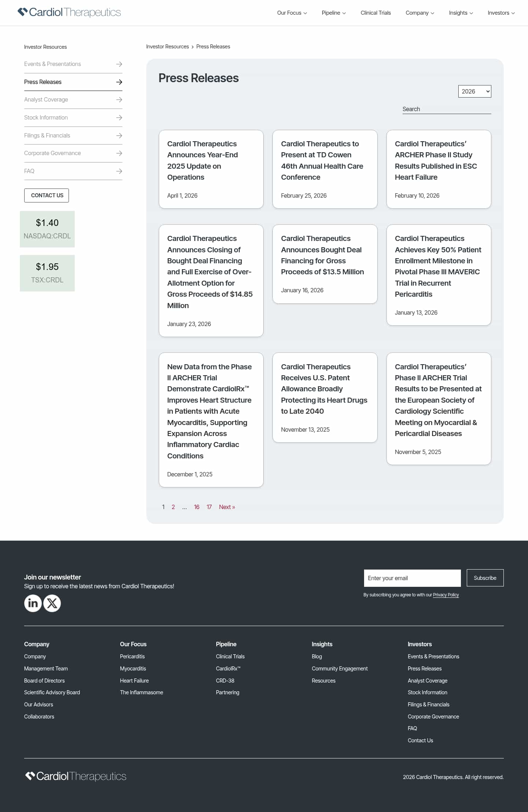Image resolution: width=528 pixels, height=812 pixels.
Task: Open Clinical Trials in top navigation
Action: [x=375, y=13]
